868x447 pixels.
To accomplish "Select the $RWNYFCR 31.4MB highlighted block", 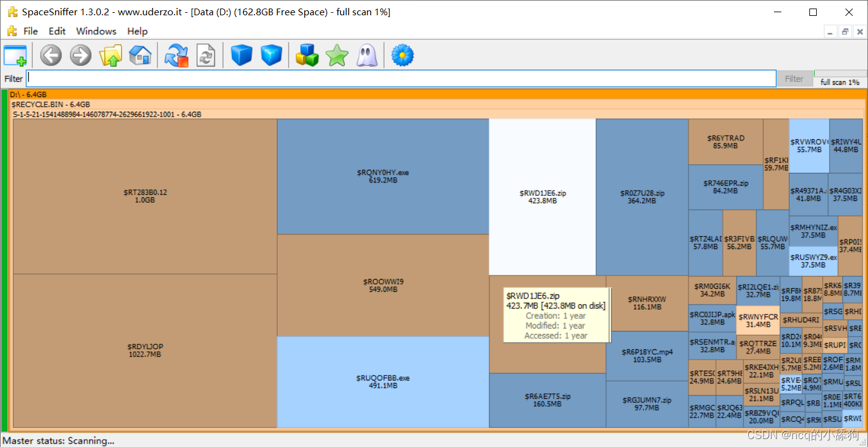I will pos(758,321).
